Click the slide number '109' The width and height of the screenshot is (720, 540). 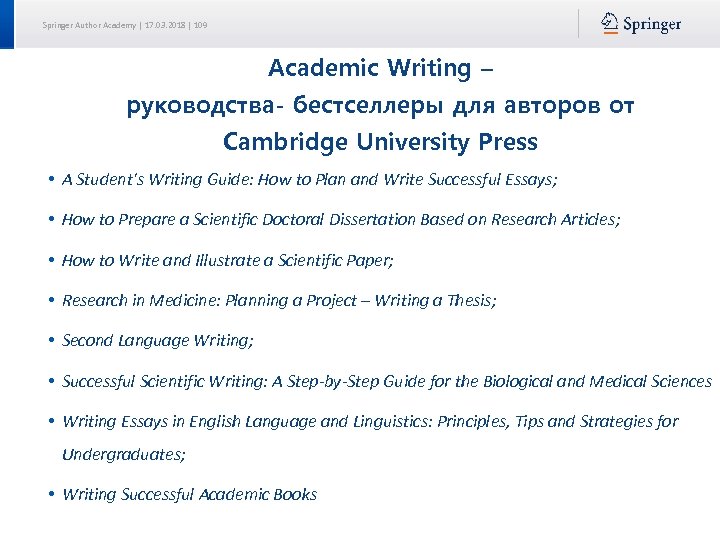coord(200,25)
